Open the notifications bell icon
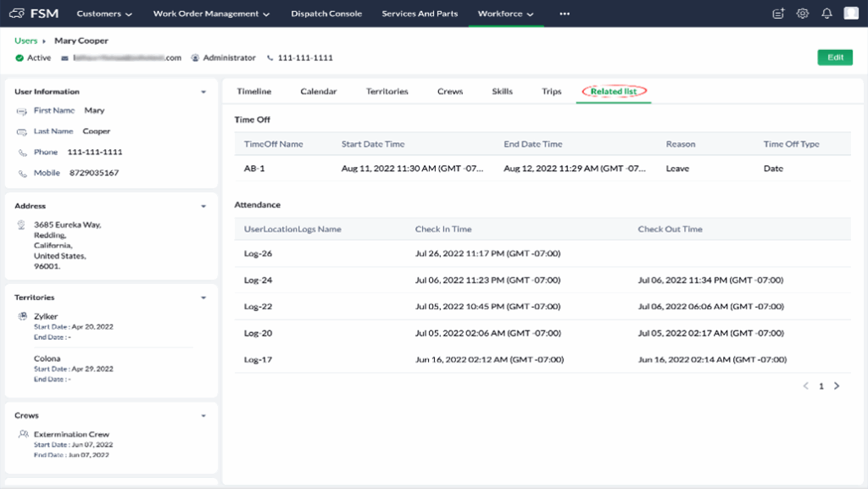This screenshot has width=868, height=489. (x=826, y=14)
